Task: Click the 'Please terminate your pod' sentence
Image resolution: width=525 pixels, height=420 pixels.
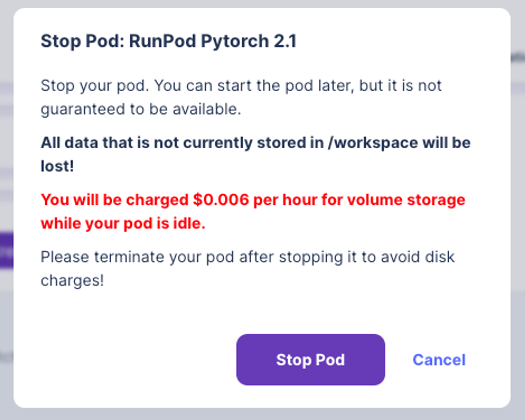Action: click(136, 257)
